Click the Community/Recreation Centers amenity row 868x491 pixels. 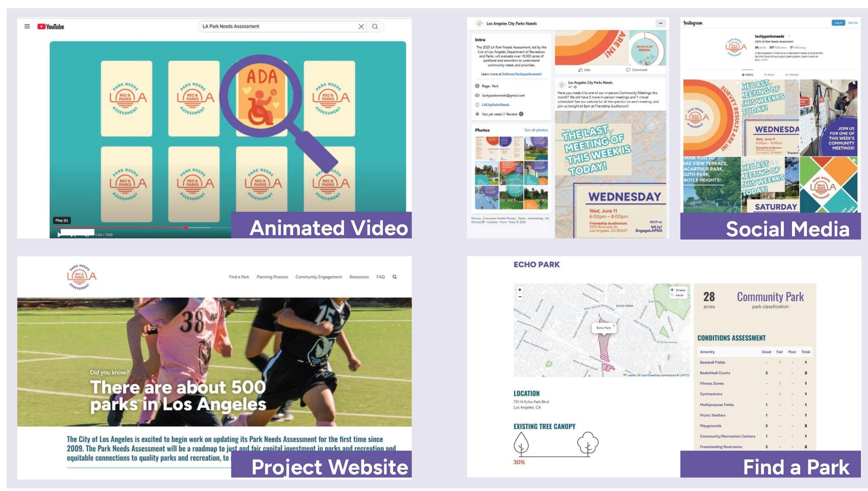pyautogui.click(x=755, y=436)
